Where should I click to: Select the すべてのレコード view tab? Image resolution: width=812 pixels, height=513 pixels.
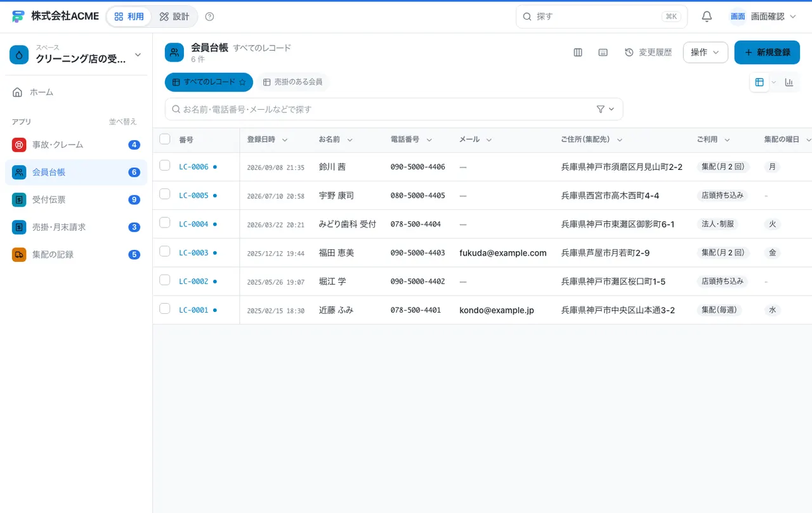pyautogui.click(x=209, y=82)
